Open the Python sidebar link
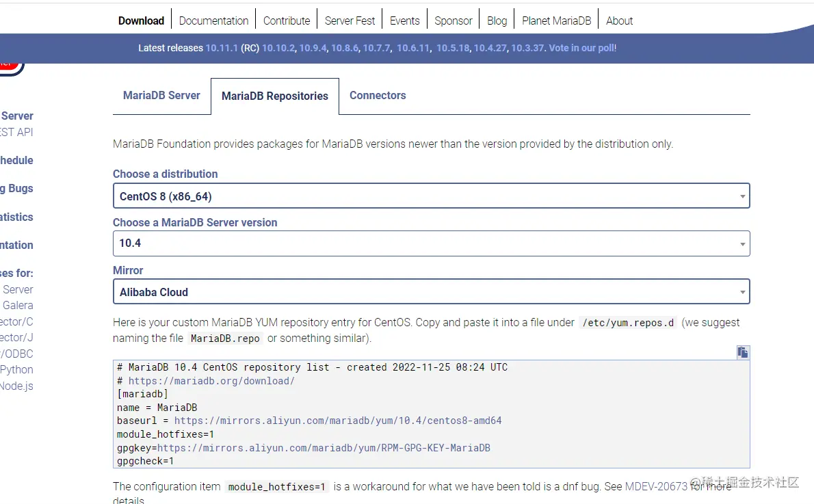This screenshot has width=814, height=504. 16,369
